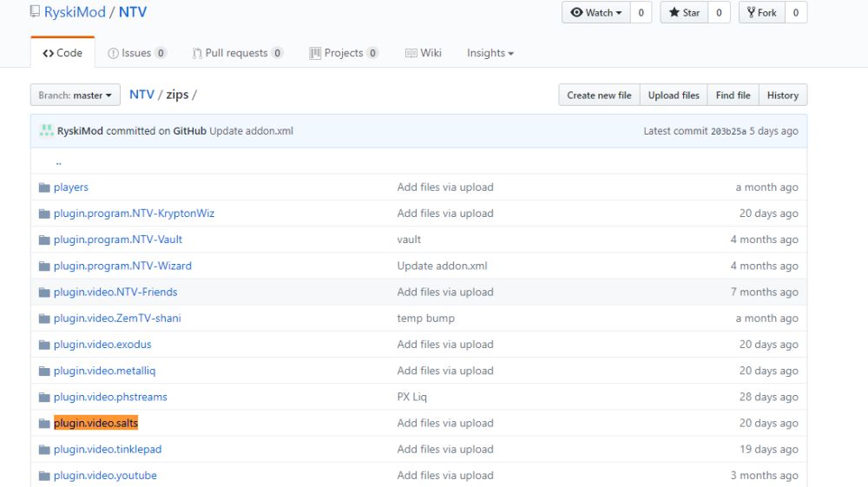Screen dimensions: 868x487
Task: Open the Watch notifications dropdown
Action: click(597, 13)
